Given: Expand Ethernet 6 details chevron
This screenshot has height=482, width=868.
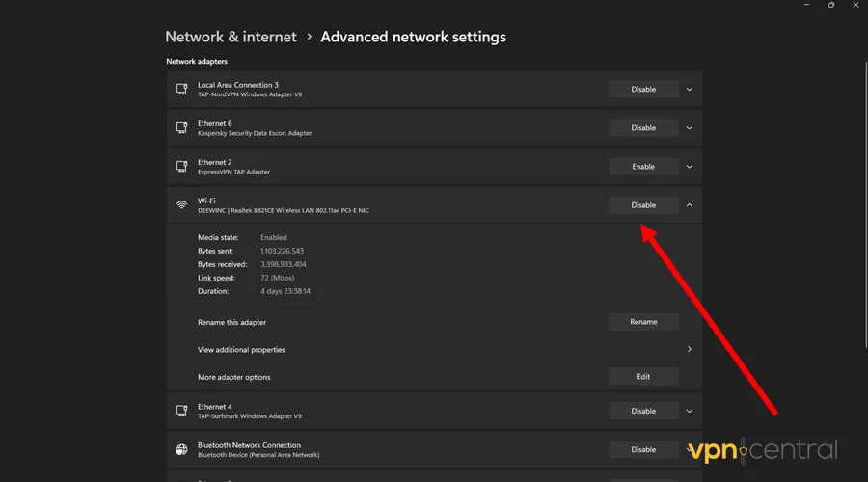Looking at the screenshot, I should tap(690, 128).
